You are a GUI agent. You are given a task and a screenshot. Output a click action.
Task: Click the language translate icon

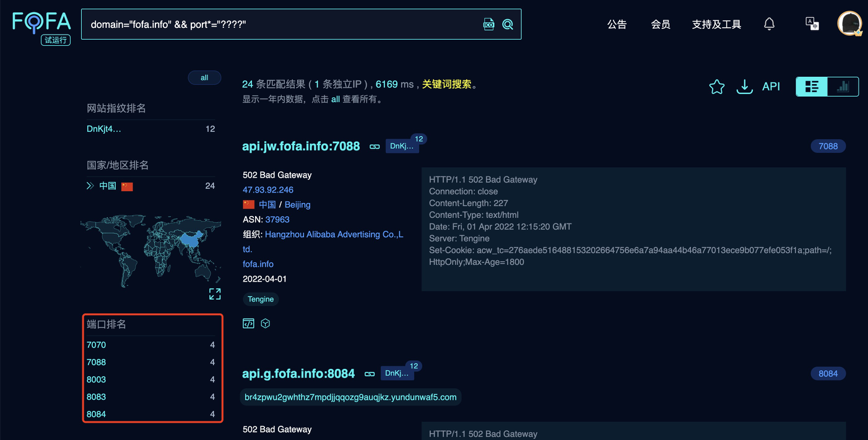point(812,24)
